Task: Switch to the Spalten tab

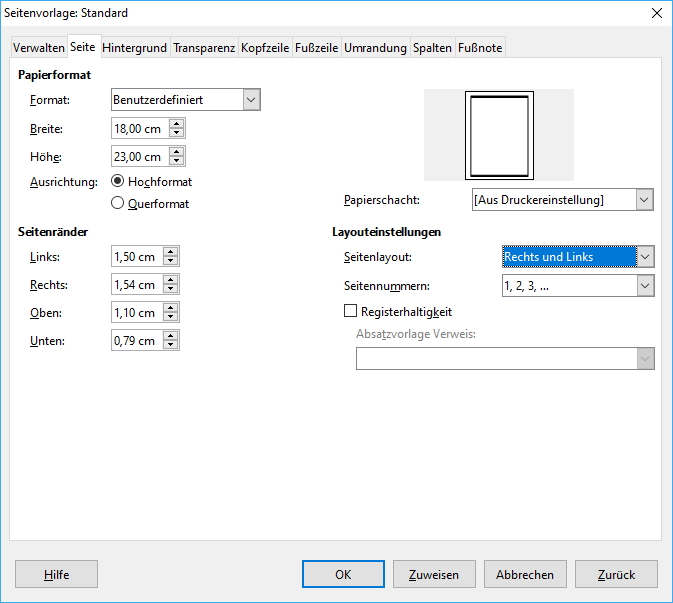Action: pyautogui.click(x=432, y=48)
